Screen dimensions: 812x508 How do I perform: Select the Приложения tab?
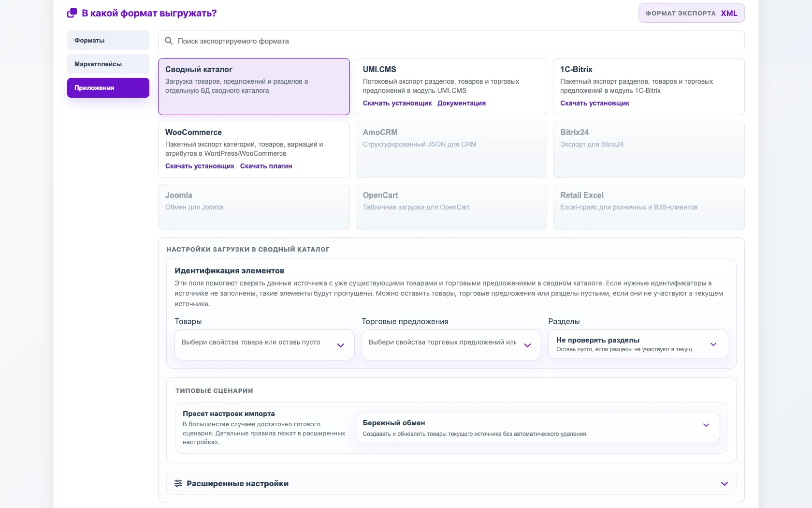click(x=108, y=88)
